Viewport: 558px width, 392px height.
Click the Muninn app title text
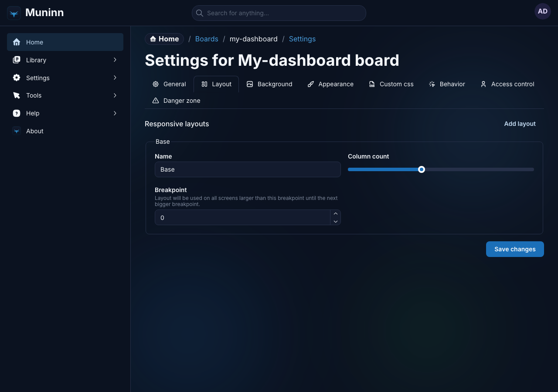pyautogui.click(x=44, y=13)
